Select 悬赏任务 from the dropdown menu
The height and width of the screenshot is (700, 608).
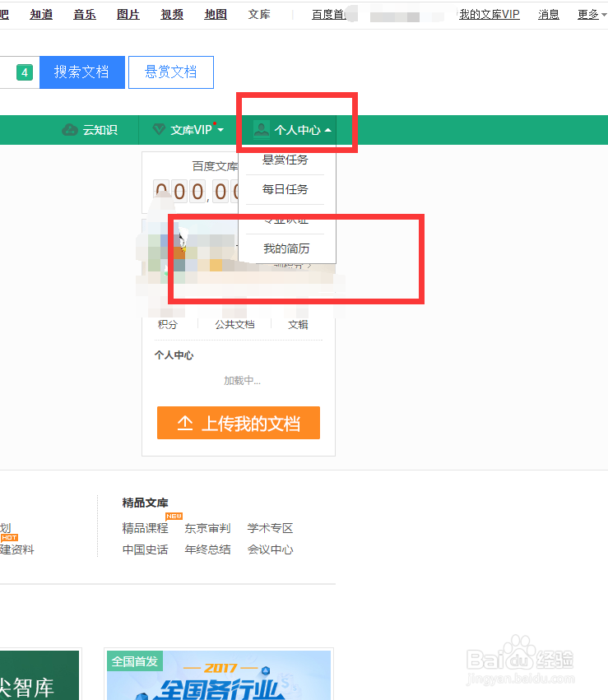[x=285, y=160]
